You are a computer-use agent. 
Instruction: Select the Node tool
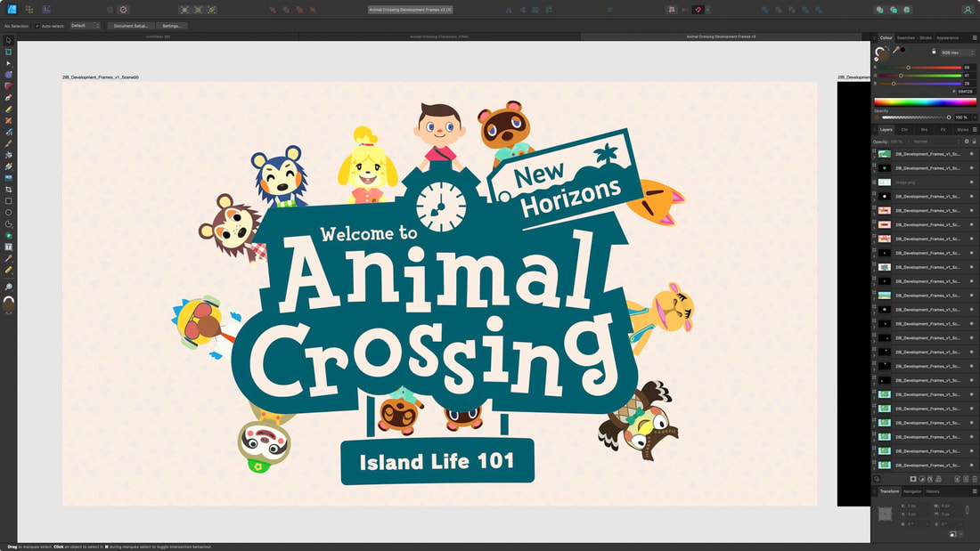(8, 63)
